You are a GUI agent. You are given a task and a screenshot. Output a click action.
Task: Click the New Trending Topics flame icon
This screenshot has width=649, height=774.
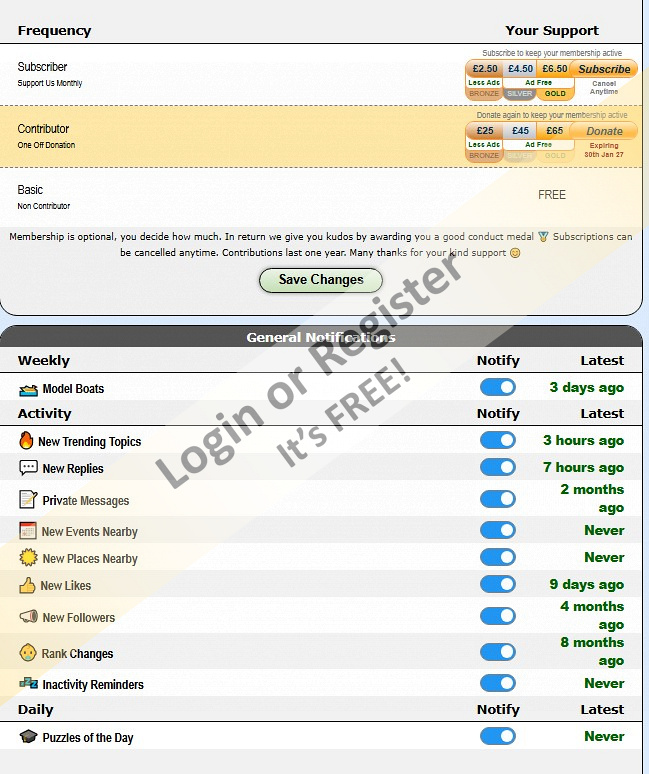[x=27, y=441]
